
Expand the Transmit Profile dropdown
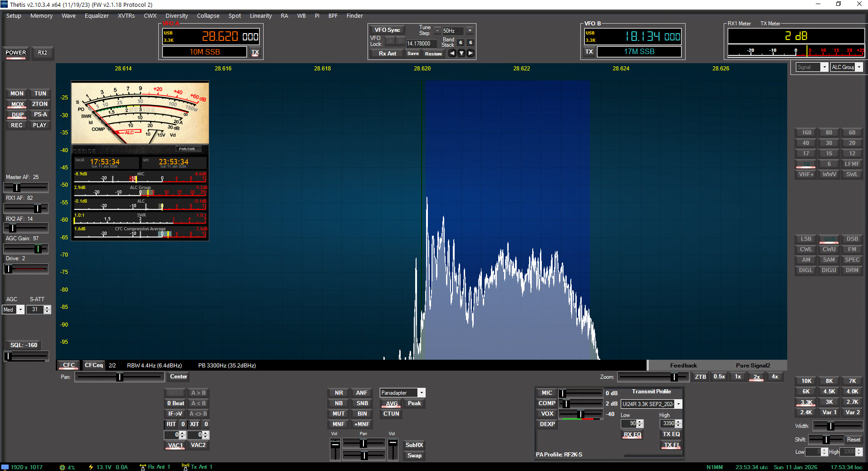pos(678,404)
